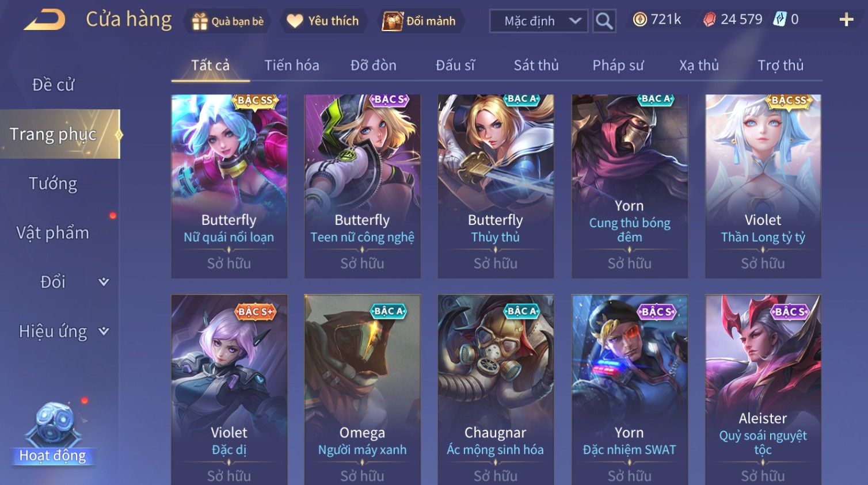The image size is (868, 485).
Task: Open Đổi mảnh fragment exchange
Action: 393,21
